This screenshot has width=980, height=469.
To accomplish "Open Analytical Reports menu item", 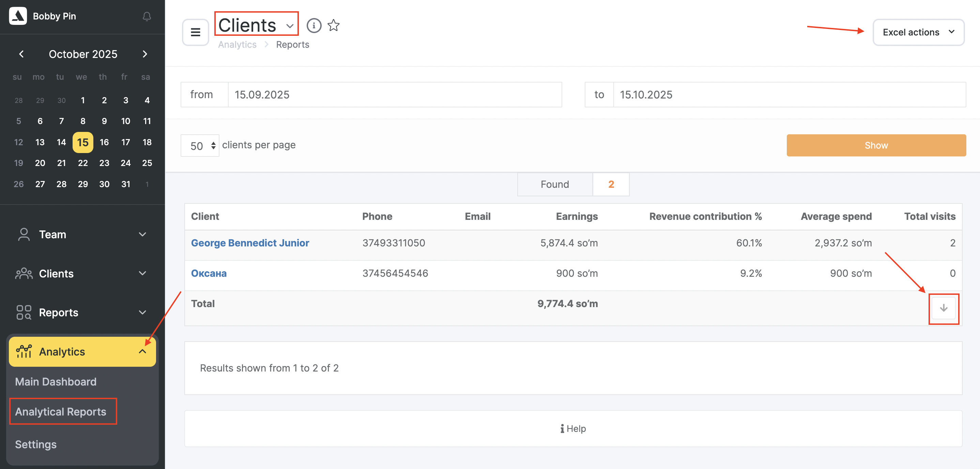I will 61,411.
